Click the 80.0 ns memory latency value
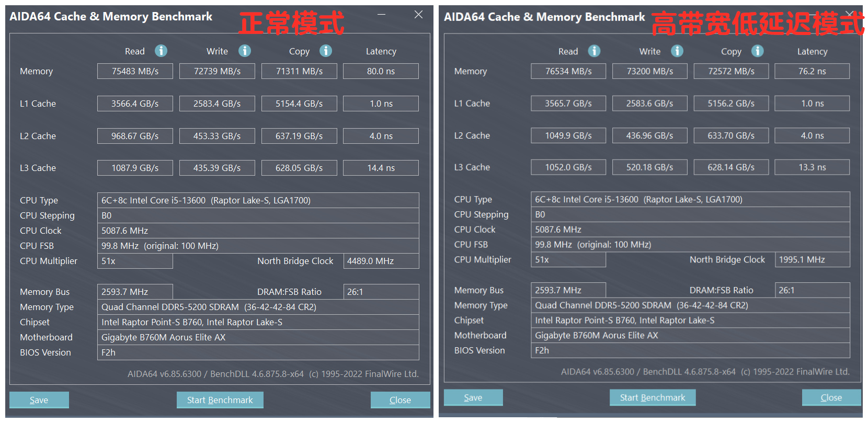Screen dimensions: 868x423 click(381, 71)
